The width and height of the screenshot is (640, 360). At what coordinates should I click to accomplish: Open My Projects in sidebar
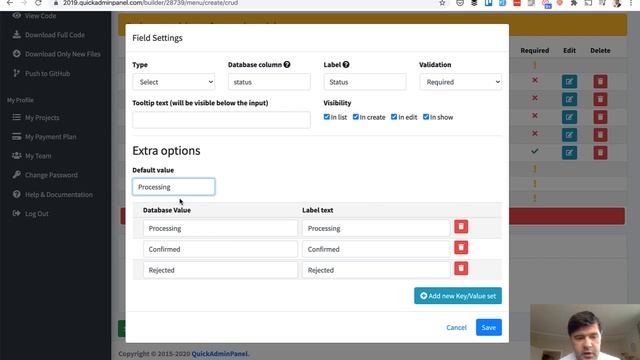click(42, 118)
